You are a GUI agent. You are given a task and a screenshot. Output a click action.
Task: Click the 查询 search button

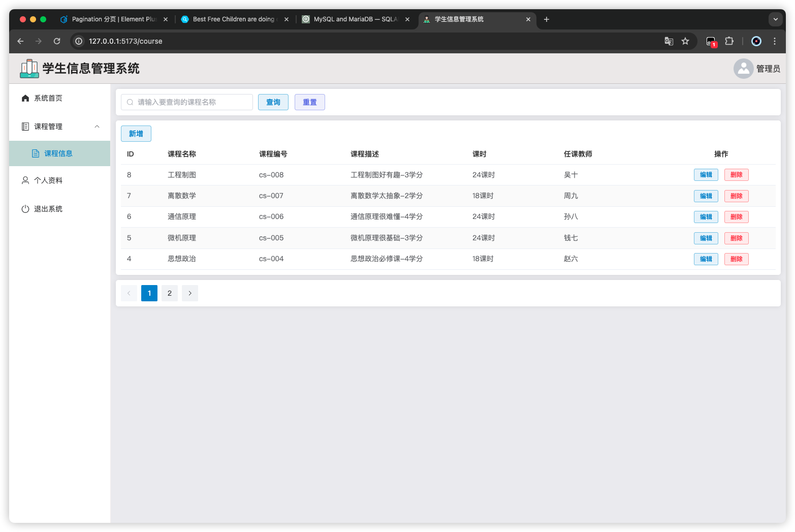(x=273, y=102)
